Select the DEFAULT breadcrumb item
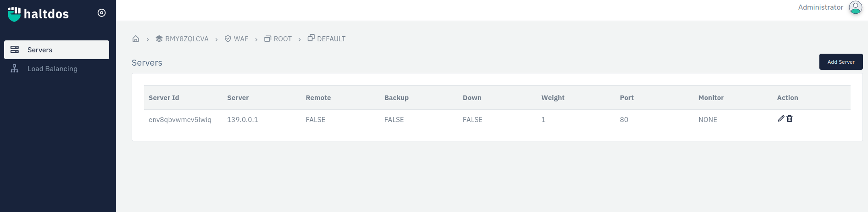The image size is (868, 212). click(327, 39)
